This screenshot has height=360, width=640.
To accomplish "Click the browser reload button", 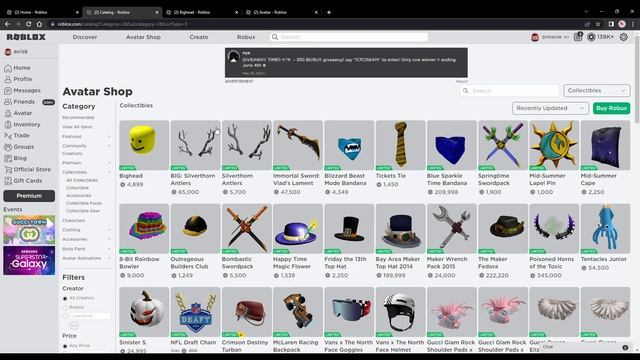I will point(29,24).
